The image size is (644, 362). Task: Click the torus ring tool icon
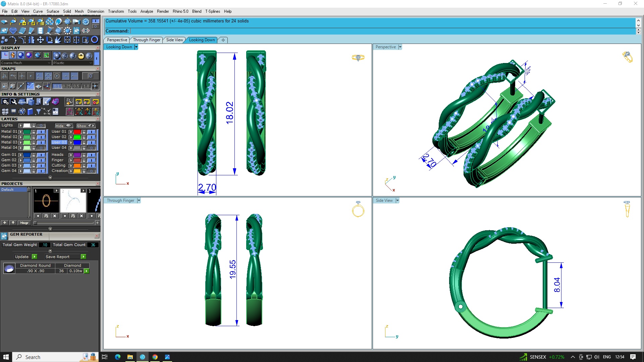[95, 40]
